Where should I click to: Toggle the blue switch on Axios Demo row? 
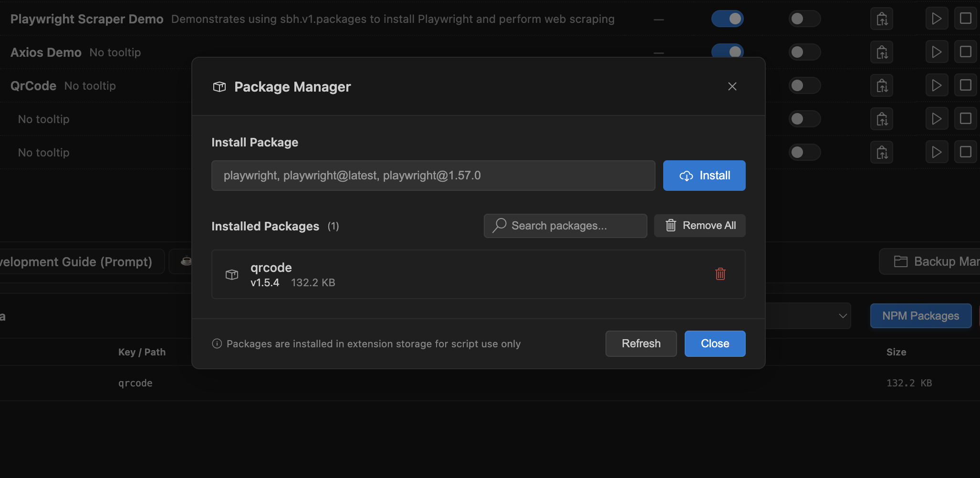coord(728,51)
